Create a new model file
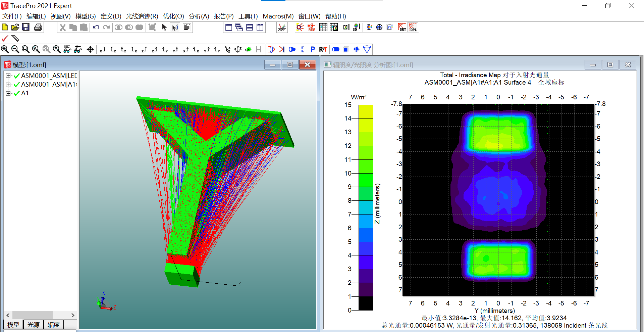644x332 pixels. [x=5, y=27]
